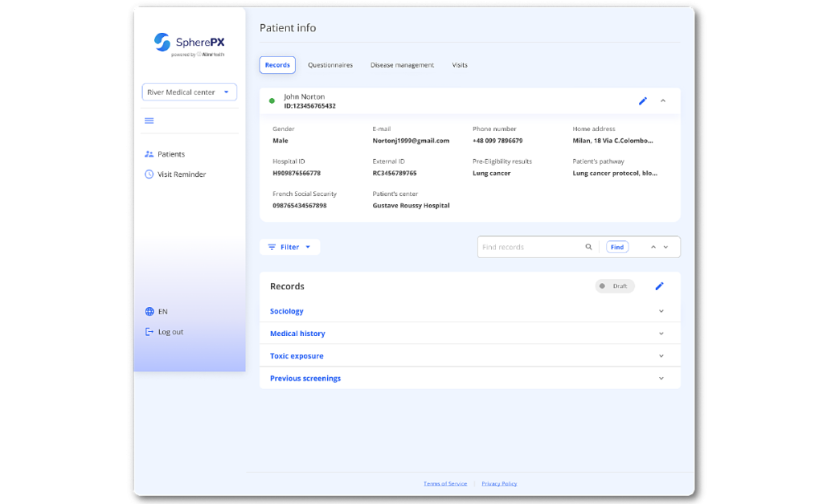Expand the Sociology section chevron

pos(661,311)
